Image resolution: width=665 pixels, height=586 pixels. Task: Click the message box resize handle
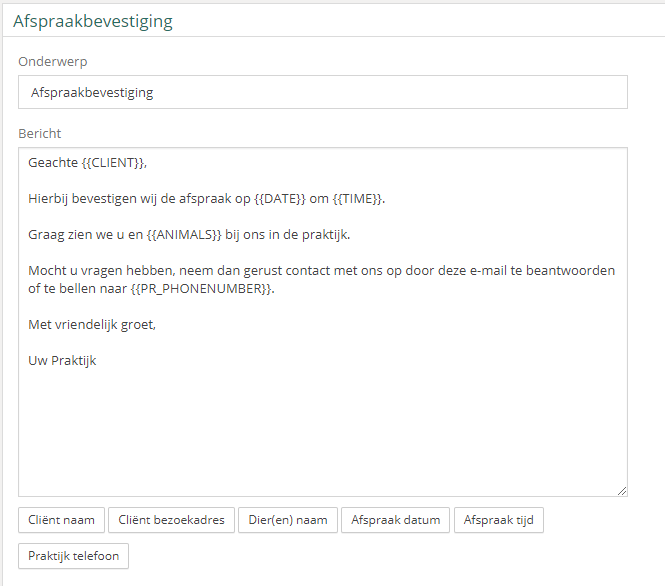tap(621, 490)
